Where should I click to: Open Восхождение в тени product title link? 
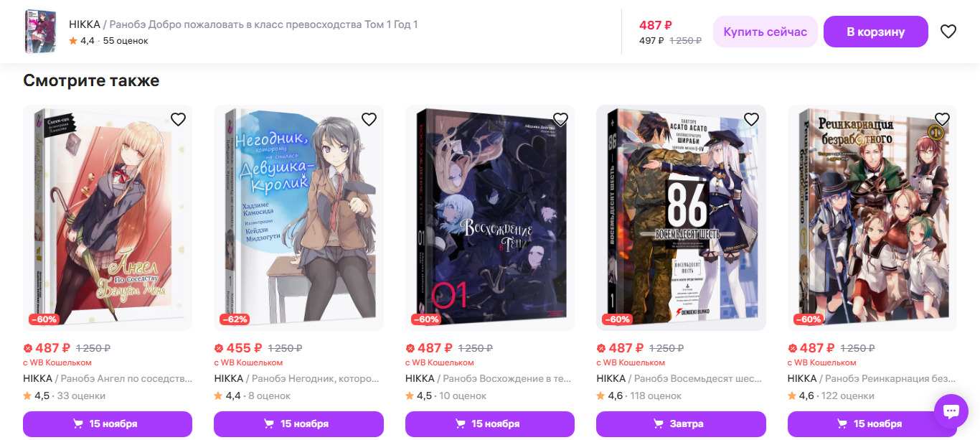pos(489,378)
